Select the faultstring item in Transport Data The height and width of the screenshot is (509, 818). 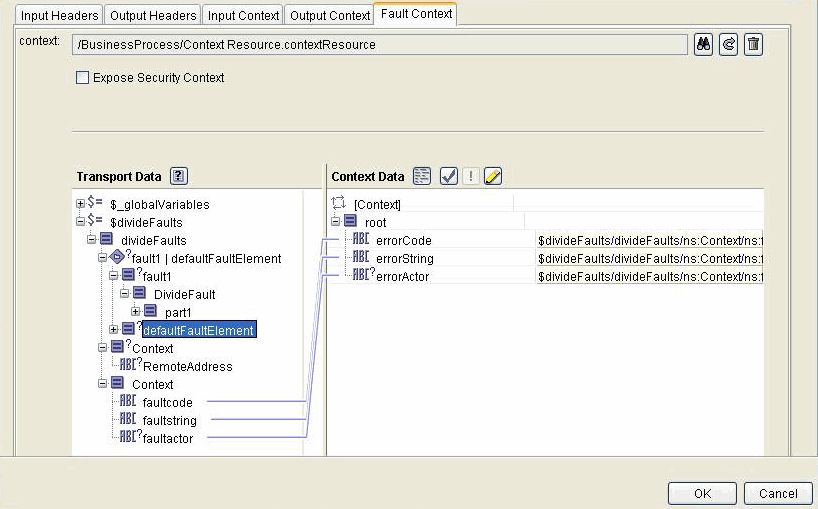point(169,420)
